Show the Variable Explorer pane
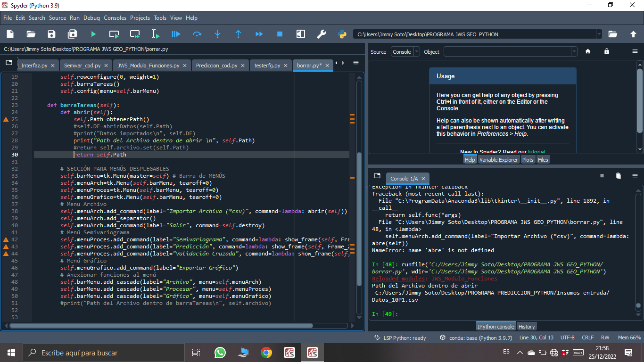This screenshot has width=644, height=362. (x=498, y=160)
